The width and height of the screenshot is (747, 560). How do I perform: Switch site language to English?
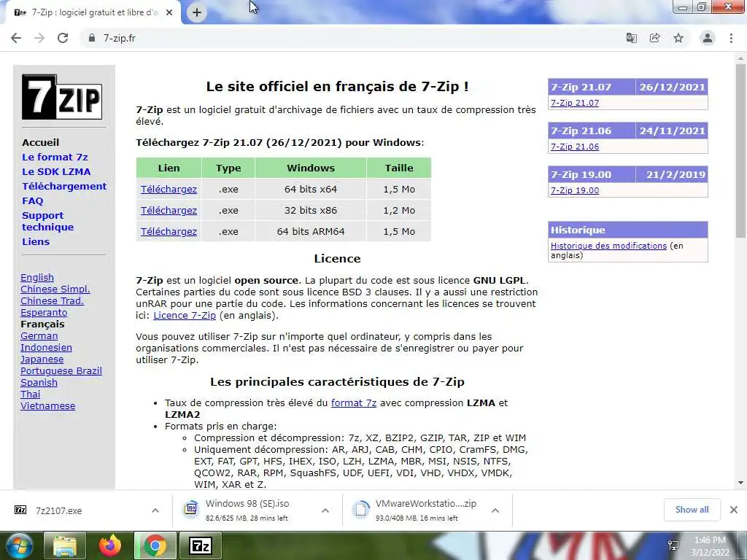(37, 277)
